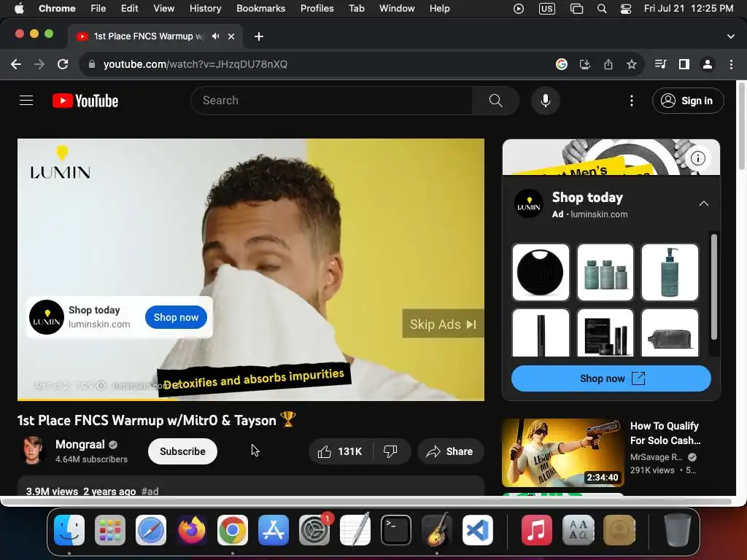Screen dimensions: 747x560
Task: Dislike the video with thumbs down
Action: tap(391, 451)
